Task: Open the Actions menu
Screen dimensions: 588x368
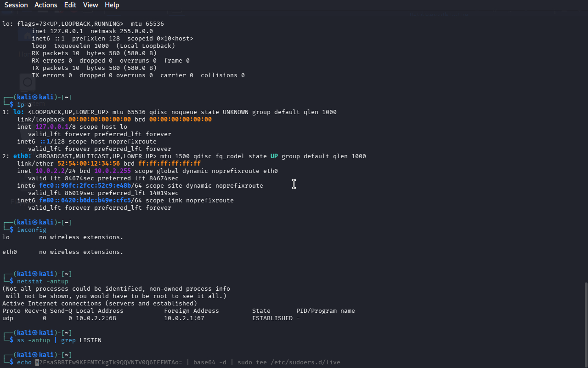Action: [46, 5]
